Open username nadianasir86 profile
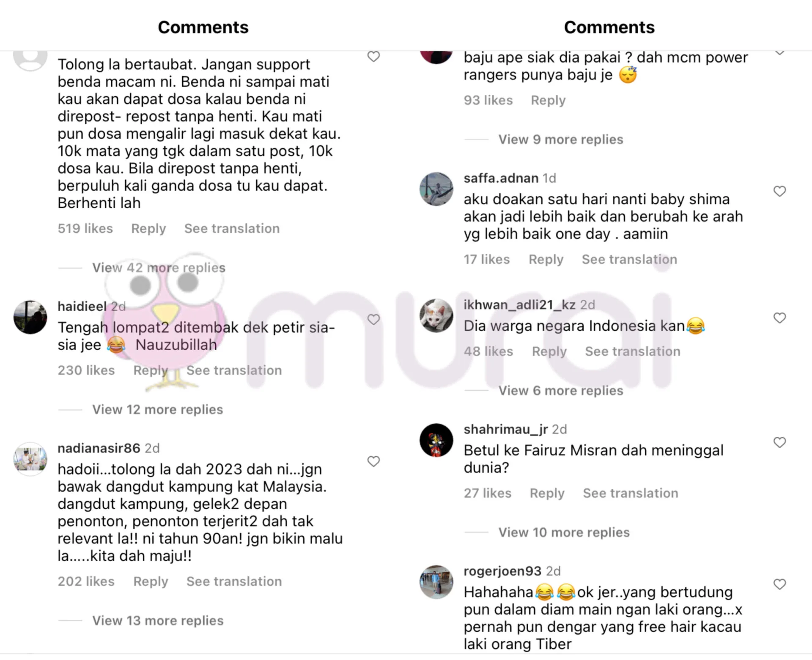 (99, 448)
